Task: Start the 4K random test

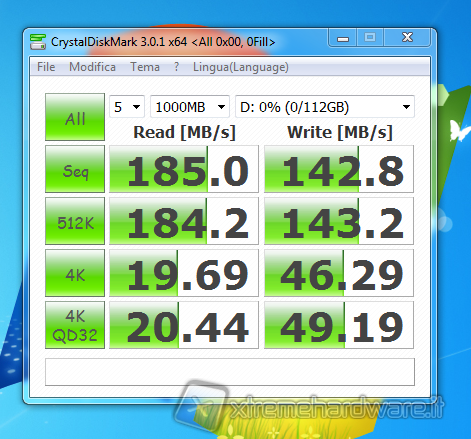Action: tap(75, 273)
